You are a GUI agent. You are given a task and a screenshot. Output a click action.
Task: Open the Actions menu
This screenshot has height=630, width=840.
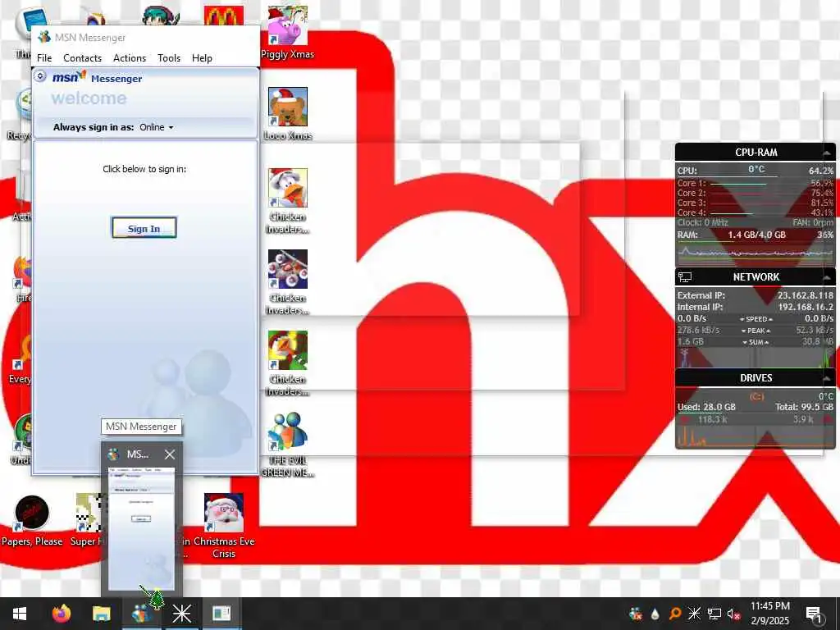click(x=130, y=58)
